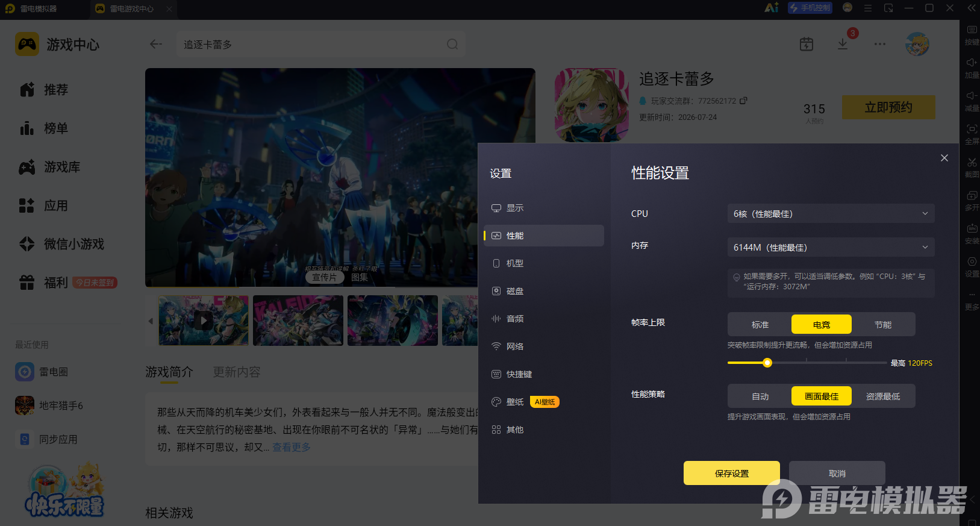Open the three-dot more menu in Game Center
Image resolution: width=980 pixels, height=526 pixels.
[x=880, y=44]
